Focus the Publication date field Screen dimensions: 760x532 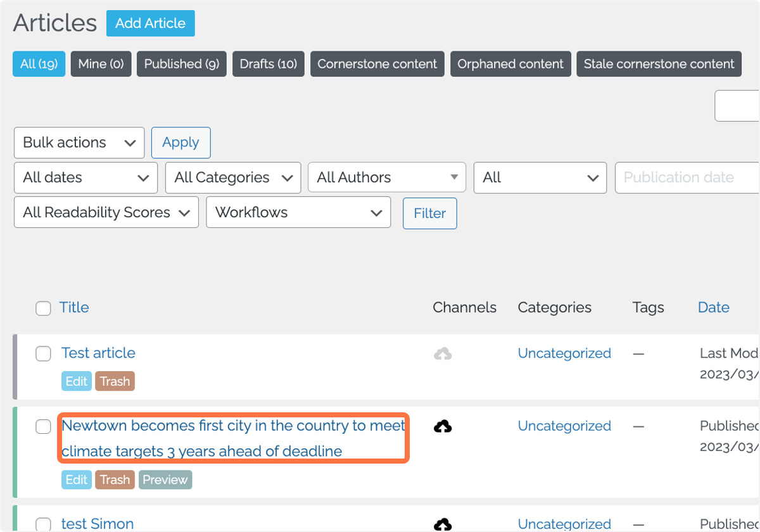coord(687,177)
